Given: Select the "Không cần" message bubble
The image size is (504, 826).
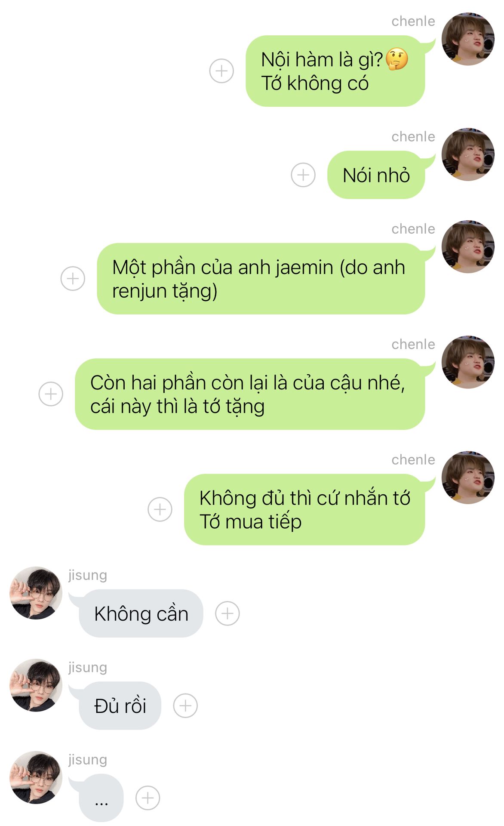Looking at the screenshot, I should tap(141, 613).
